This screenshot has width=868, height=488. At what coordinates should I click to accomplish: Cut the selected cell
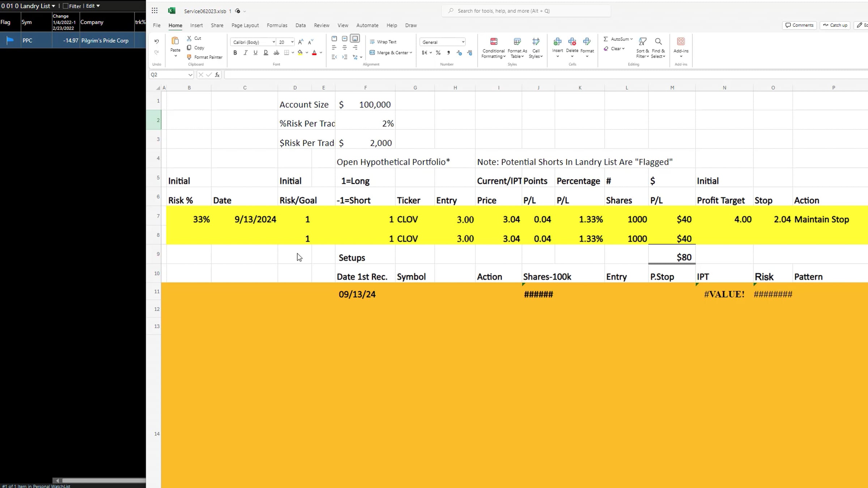point(194,38)
